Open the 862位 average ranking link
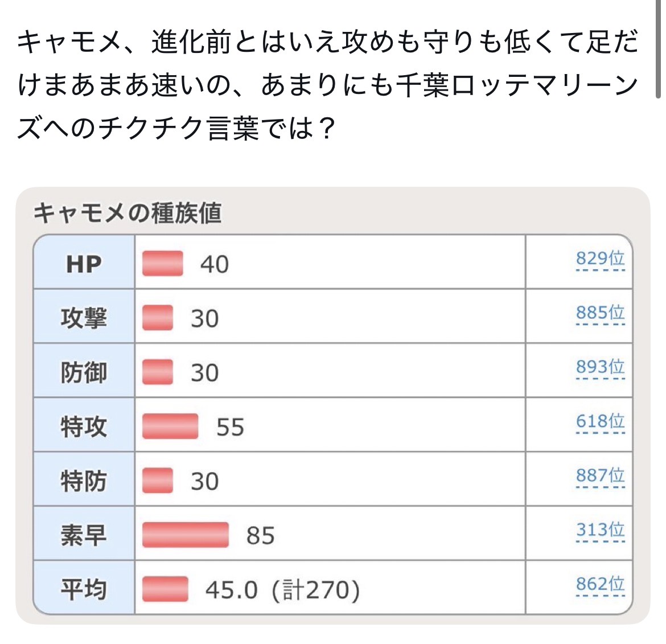 click(x=600, y=585)
